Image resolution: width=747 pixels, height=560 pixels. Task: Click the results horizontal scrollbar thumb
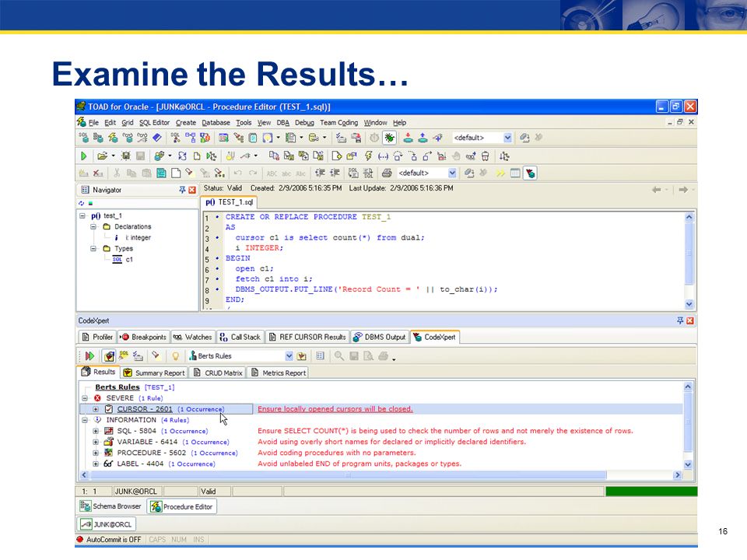coord(348,475)
